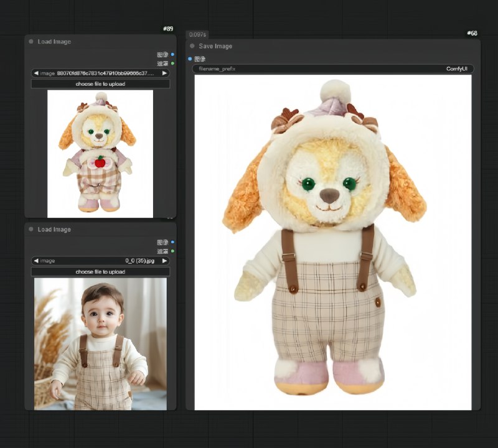498x448 pixels.
Task: Click the blue 图像 output port of top Load Image
Action: 172,55
